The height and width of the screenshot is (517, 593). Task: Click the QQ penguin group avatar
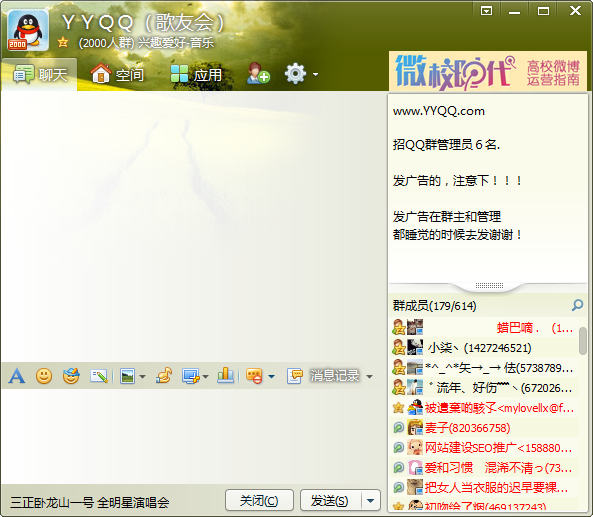click(28, 30)
